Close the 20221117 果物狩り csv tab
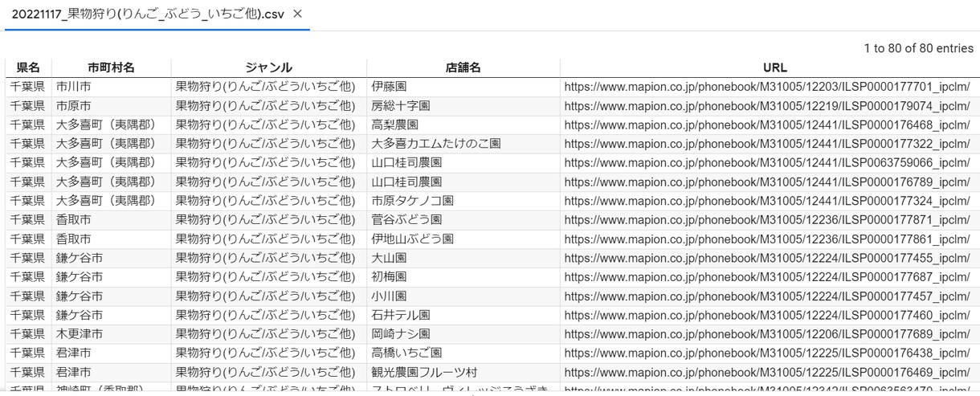This screenshot has height=396, width=980. (x=297, y=14)
